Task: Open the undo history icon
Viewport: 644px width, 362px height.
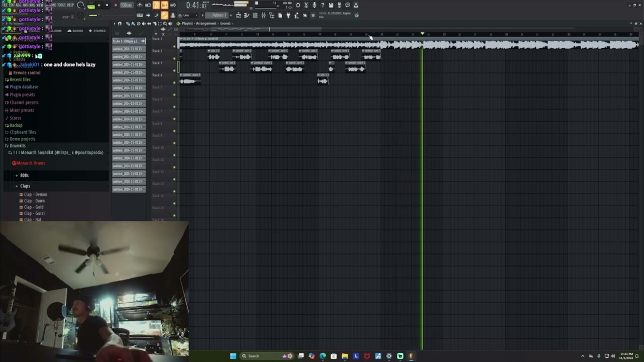Action: click(298, 5)
